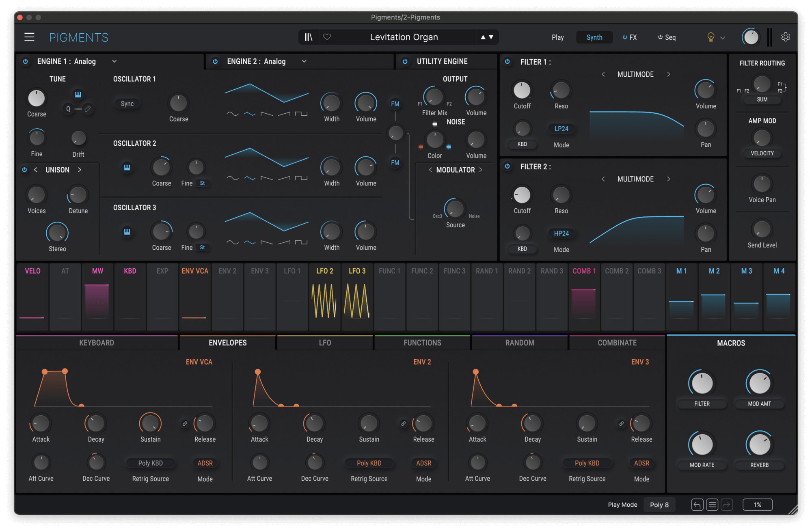Open the settings gear in top right
812x531 pixels.
(786, 37)
